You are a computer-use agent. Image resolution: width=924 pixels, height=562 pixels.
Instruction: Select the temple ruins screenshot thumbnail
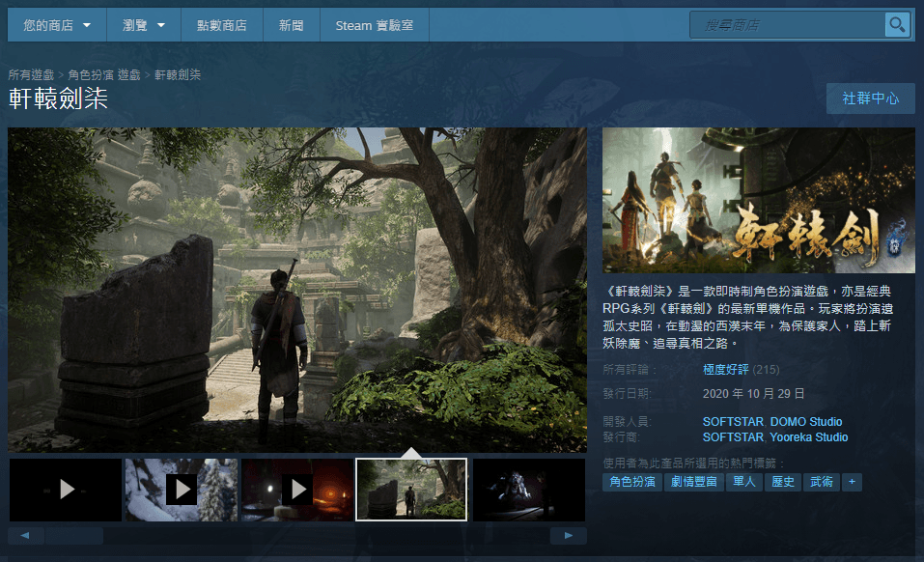tap(411, 490)
